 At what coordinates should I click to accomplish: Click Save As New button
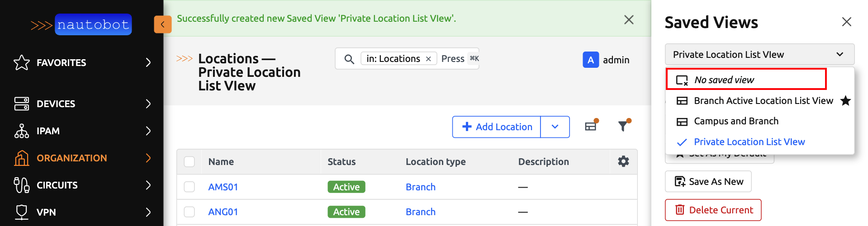(x=708, y=181)
